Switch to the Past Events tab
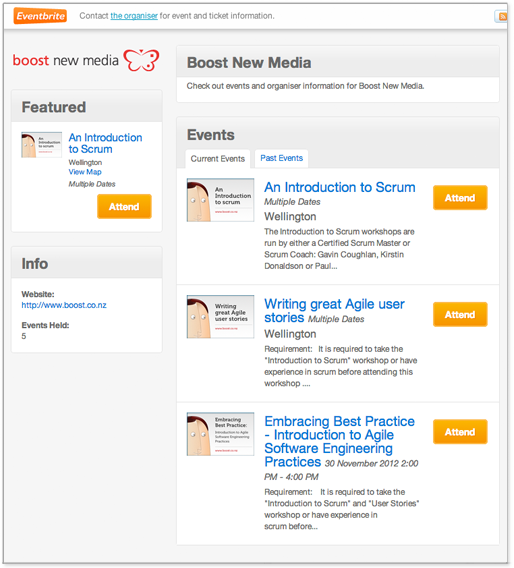Image resolution: width=514 pixels, height=568 pixels. [281, 158]
